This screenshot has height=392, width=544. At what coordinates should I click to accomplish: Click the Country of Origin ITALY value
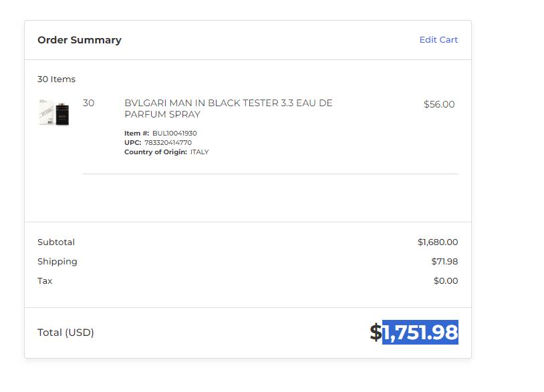point(200,152)
